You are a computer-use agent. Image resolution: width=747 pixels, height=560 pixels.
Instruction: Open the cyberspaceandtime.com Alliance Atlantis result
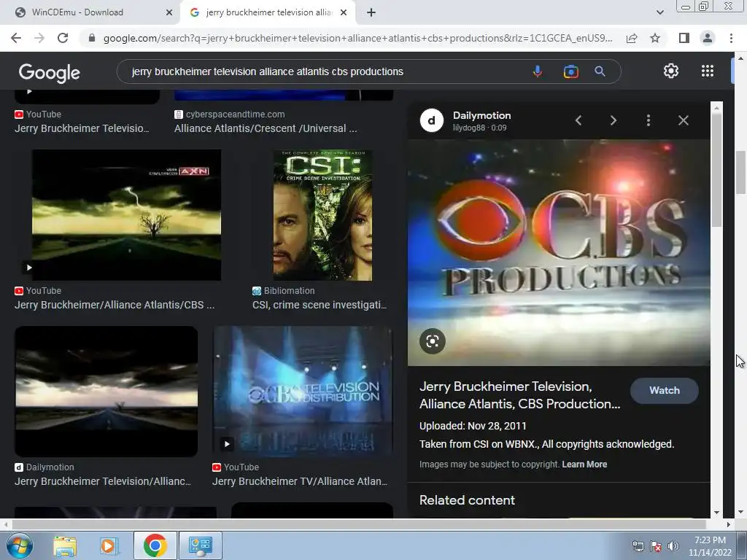click(266, 128)
